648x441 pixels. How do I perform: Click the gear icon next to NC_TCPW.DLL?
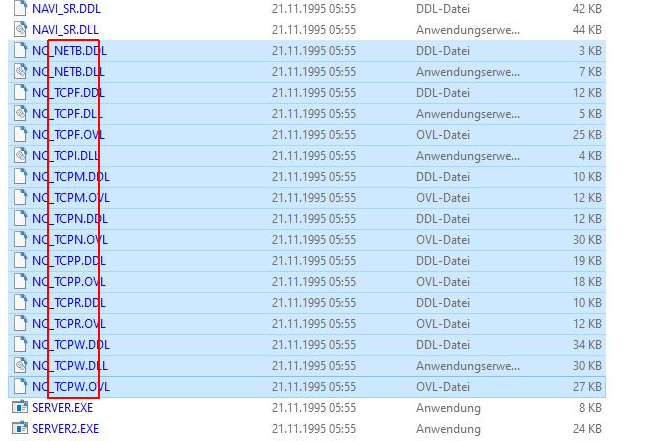click(20, 366)
